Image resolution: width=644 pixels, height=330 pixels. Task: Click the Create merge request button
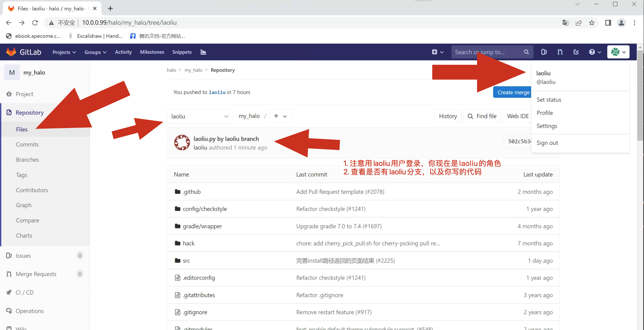(513, 92)
